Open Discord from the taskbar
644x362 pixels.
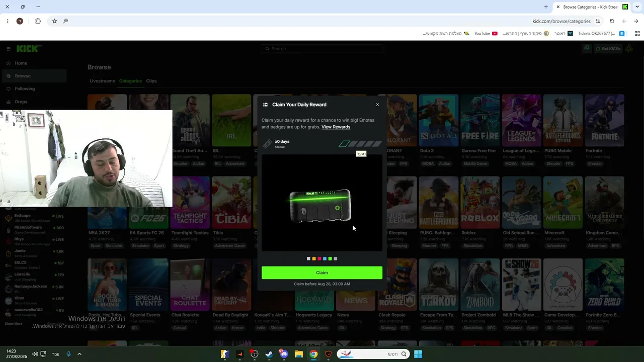pos(284,354)
